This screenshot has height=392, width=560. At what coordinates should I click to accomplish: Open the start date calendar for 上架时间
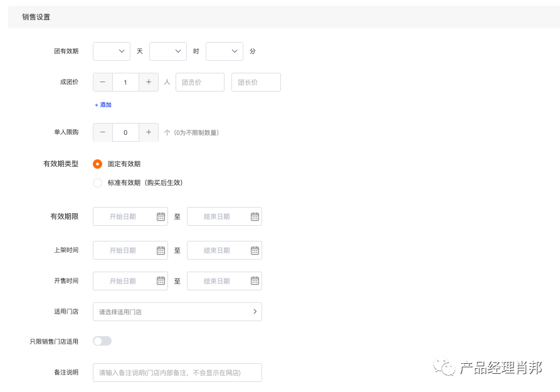click(x=162, y=250)
